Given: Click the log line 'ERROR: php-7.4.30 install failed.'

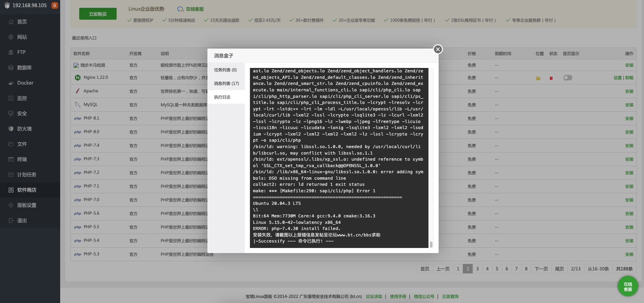Looking at the screenshot, I should [296, 229].
